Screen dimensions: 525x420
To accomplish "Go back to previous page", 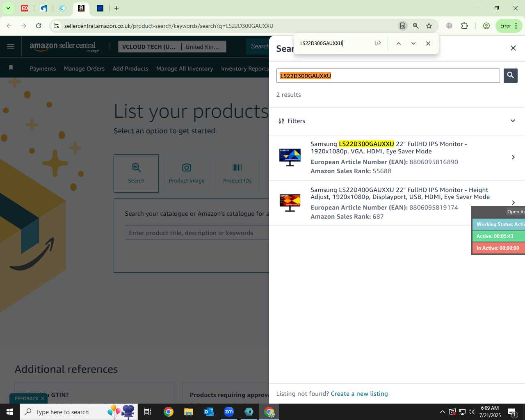I will point(9,26).
